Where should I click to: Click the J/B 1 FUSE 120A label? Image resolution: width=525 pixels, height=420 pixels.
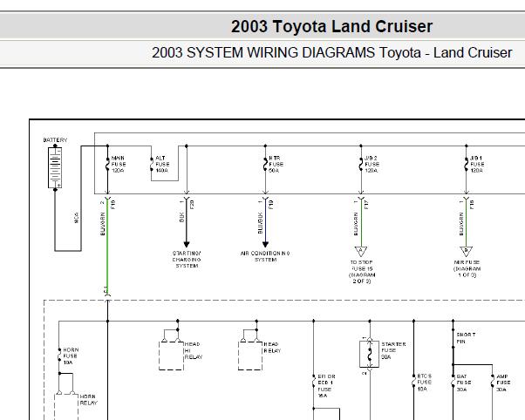[477, 164]
